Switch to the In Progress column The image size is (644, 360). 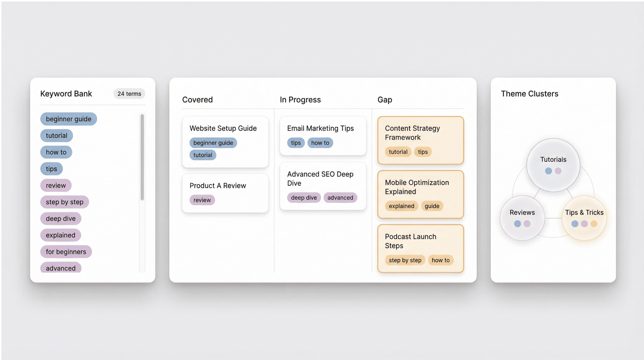point(300,100)
